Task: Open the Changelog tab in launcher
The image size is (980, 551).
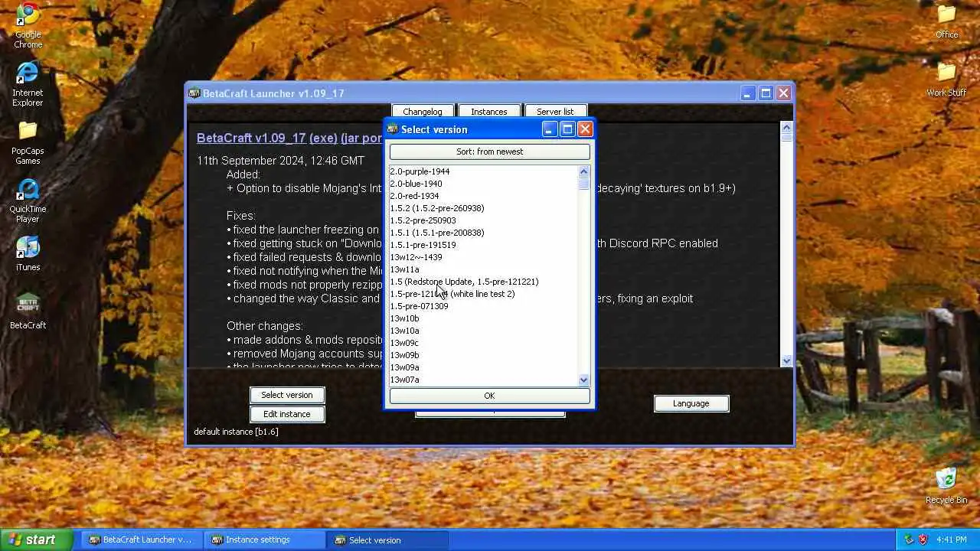Action: 423,112
